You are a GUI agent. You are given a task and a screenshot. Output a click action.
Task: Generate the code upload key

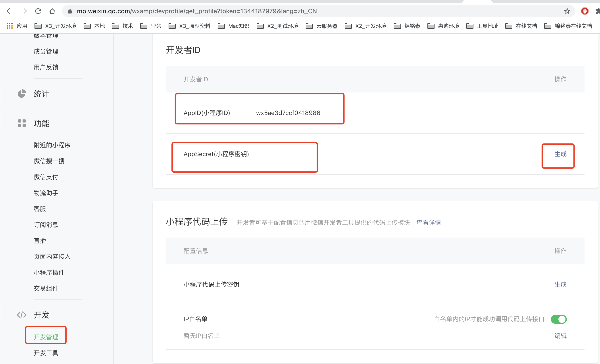click(x=560, y=284)
